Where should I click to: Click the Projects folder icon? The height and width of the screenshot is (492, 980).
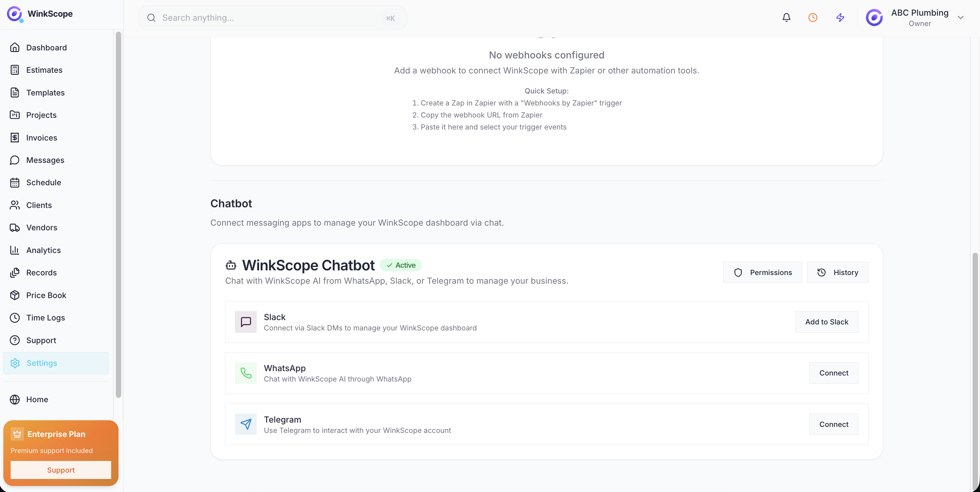point(15,115)
